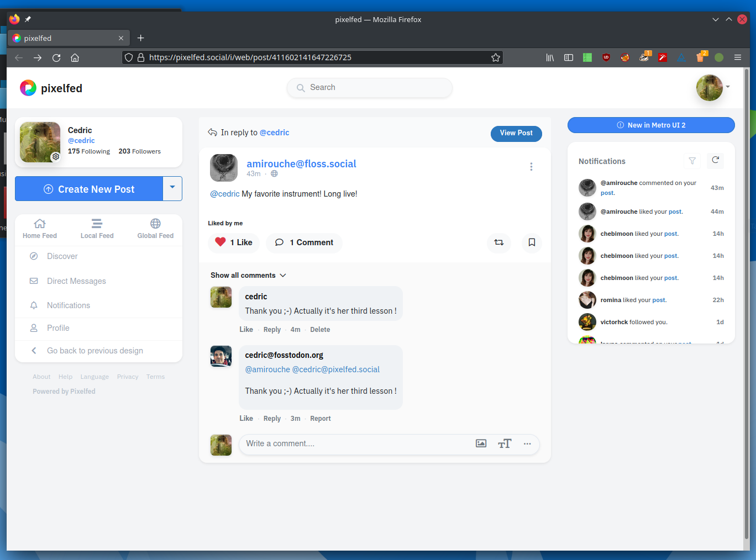Focus the Search input field

370,88
